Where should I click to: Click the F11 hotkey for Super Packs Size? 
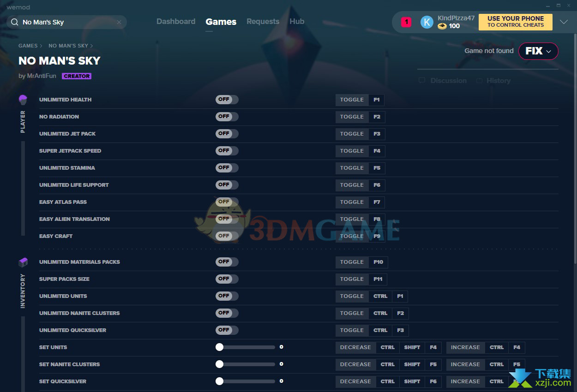[x=378, y=279]
